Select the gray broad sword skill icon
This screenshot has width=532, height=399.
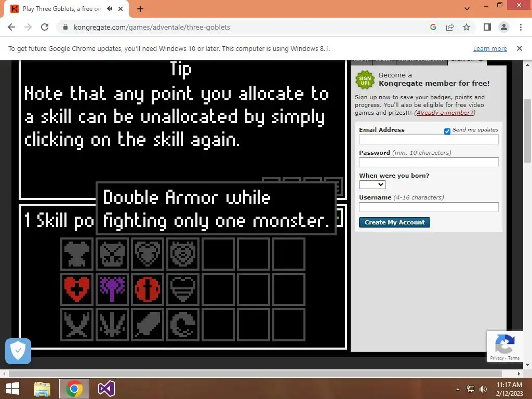coord(148,325)
